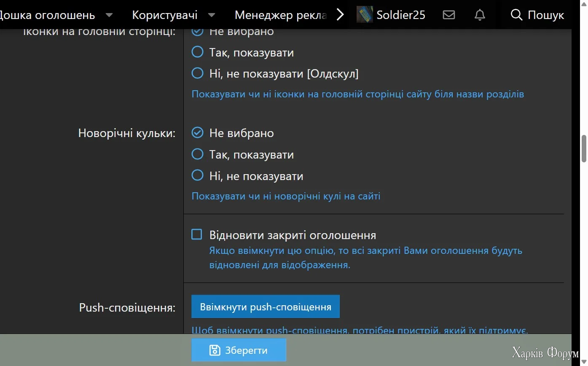588x366 pixels.
Task: Select "Ні, не показувати [Олдскул]" option
Action: pyautogui.click(x=197, y=73)
